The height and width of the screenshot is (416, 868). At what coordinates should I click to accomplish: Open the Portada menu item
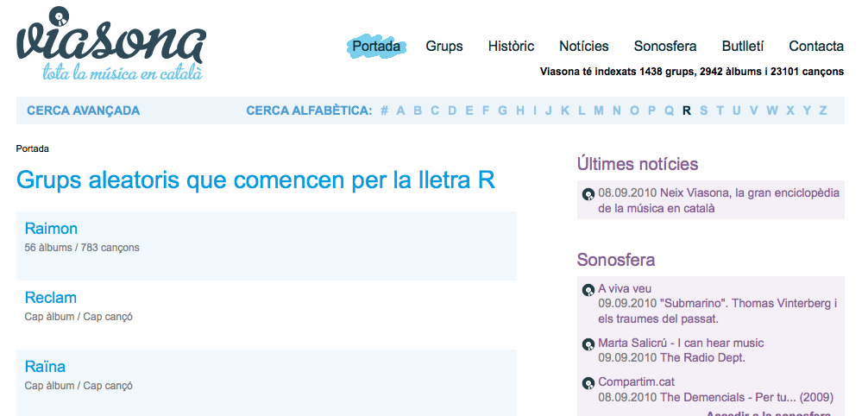(x=376, y=46)
